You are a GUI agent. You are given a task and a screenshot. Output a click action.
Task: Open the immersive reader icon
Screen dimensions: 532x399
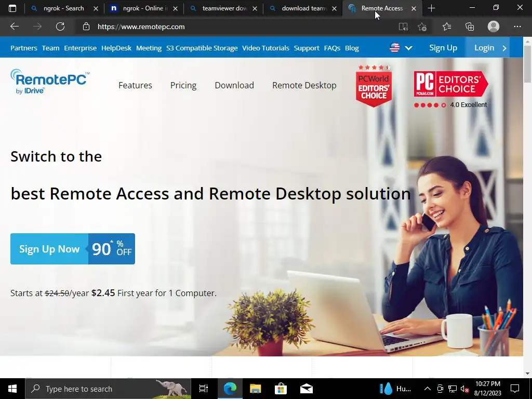(x=403, y=26)
